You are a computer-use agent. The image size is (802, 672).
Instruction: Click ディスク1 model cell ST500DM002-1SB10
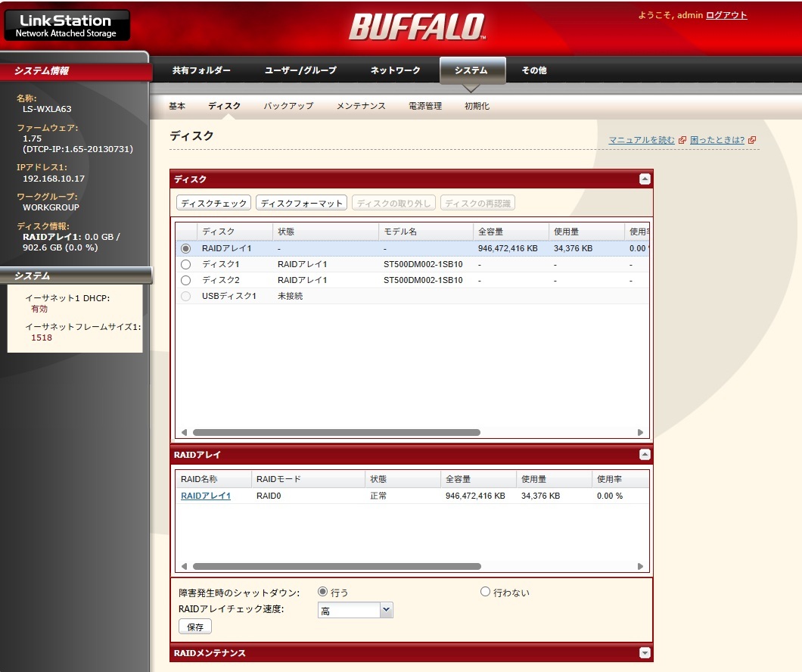(423, 264)
